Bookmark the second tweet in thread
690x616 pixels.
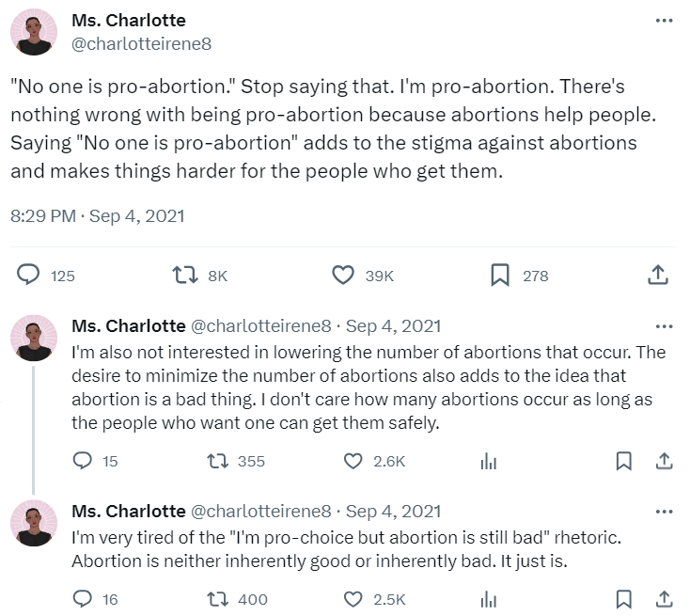tap(622, 461)
